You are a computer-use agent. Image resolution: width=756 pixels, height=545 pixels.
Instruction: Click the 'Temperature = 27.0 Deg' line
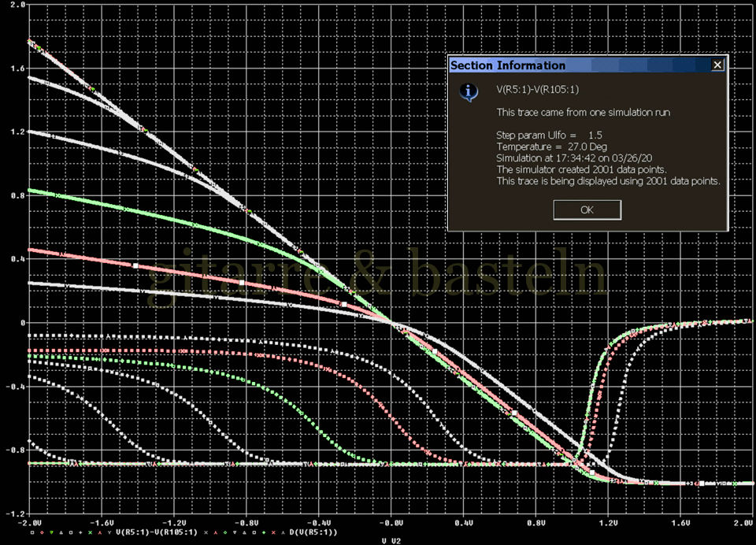tap(551, 146)
